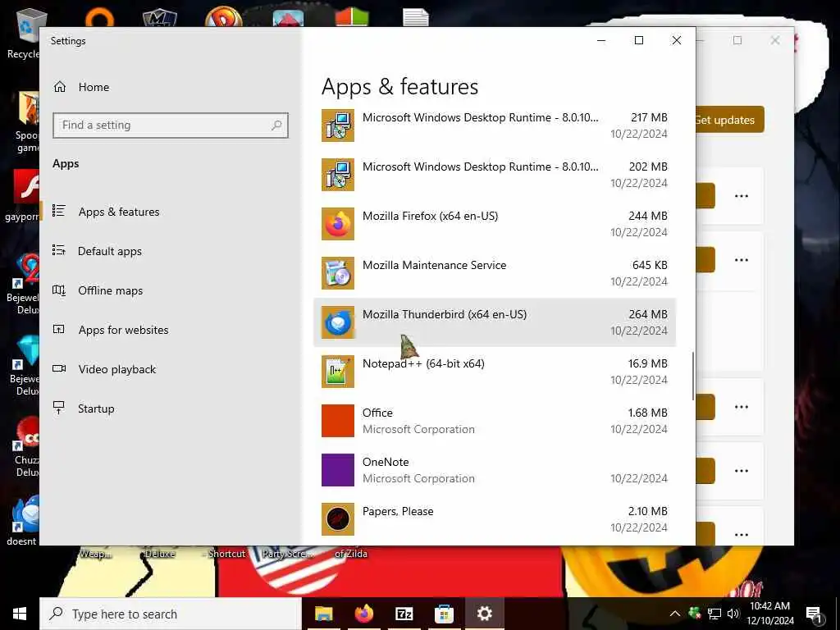Click the Notepad++ app icon
Viewport: 840px width, 630px height.
(337, 372)
